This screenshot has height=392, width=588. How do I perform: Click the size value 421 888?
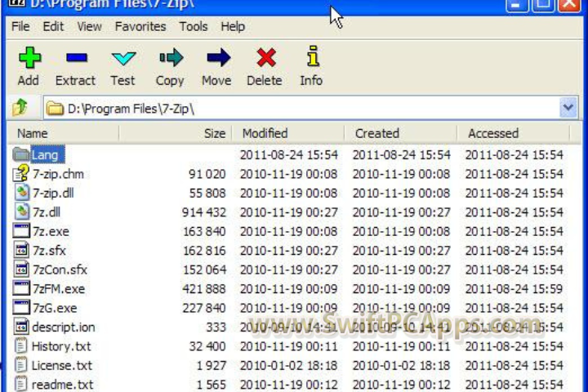204,289
